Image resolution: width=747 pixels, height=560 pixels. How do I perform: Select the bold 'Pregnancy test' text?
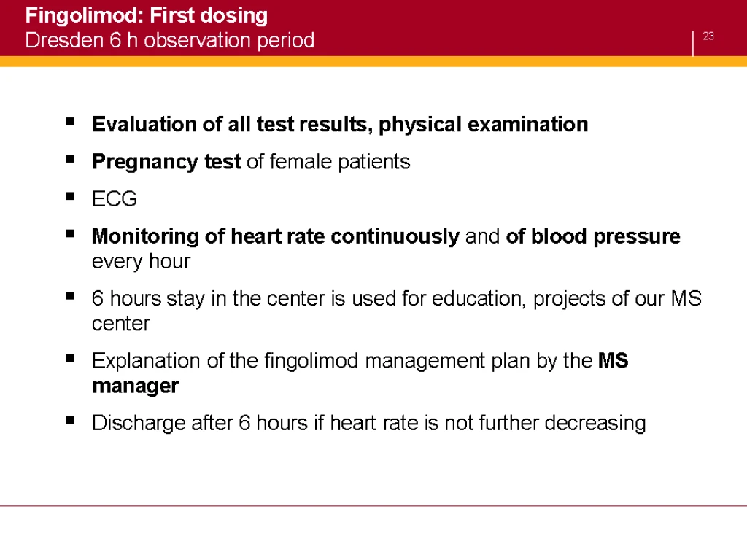[x=167, y=163]
